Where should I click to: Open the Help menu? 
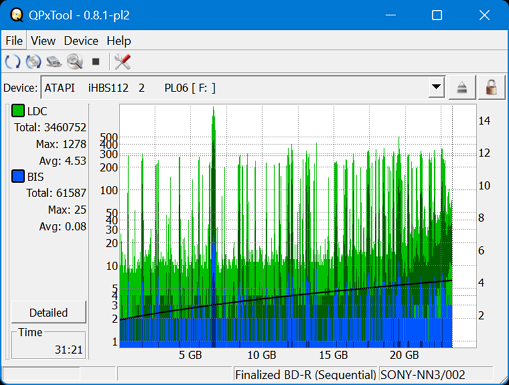coord(119,41)
